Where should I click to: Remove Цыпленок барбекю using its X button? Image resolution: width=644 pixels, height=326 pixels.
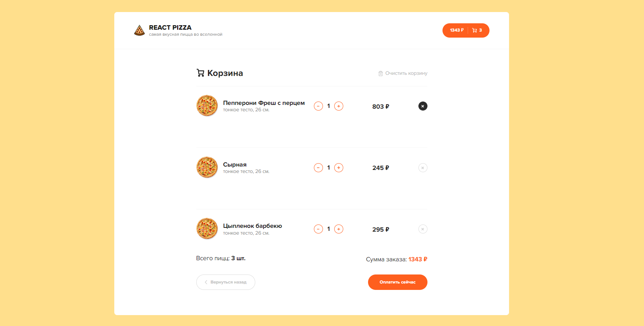[423, 229]
